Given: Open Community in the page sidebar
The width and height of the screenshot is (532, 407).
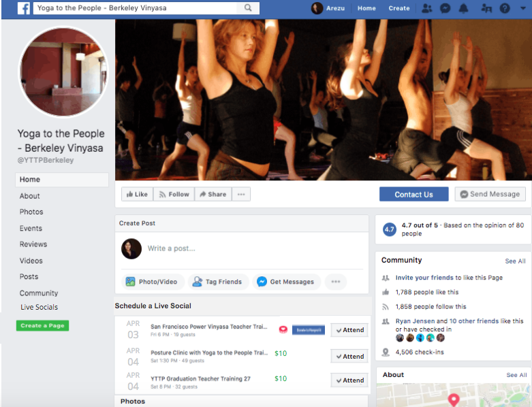Looking at the screenshot, I should click(x=39, y=293).
